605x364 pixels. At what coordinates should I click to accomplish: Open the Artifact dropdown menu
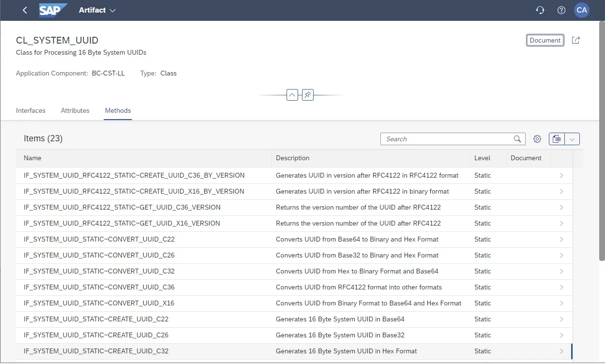(97, 10)
